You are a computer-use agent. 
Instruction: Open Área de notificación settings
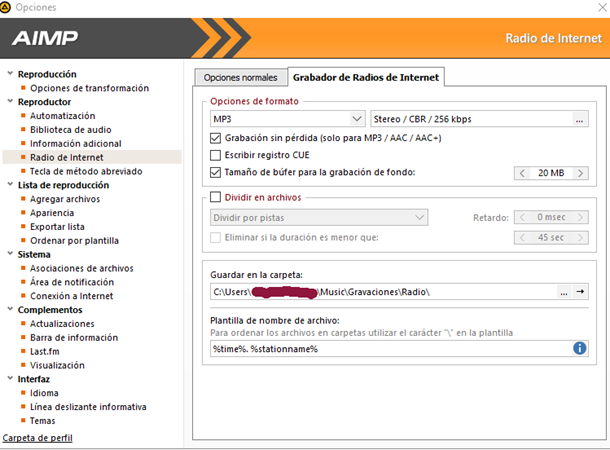point(72,282)
